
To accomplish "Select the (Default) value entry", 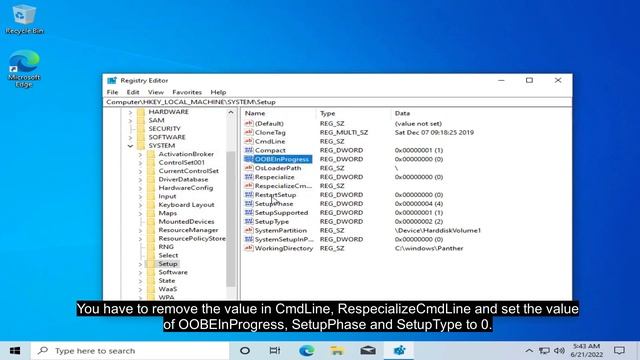I will [269, 123].
